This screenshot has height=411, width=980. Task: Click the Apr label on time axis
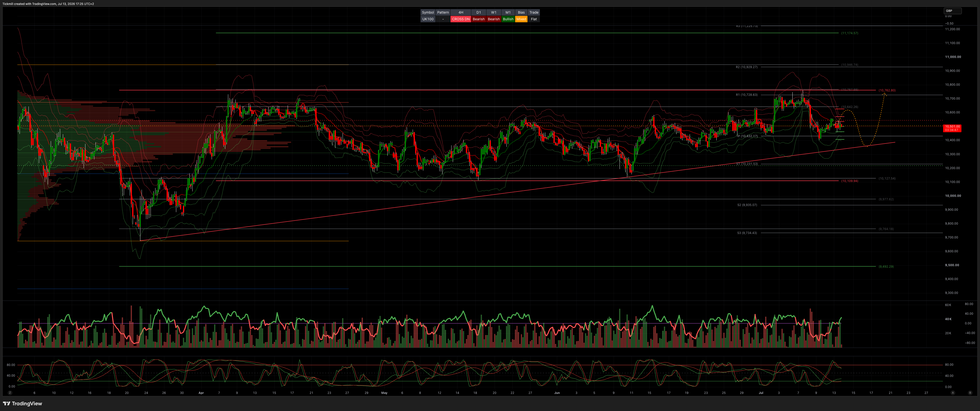pos(201,393)
